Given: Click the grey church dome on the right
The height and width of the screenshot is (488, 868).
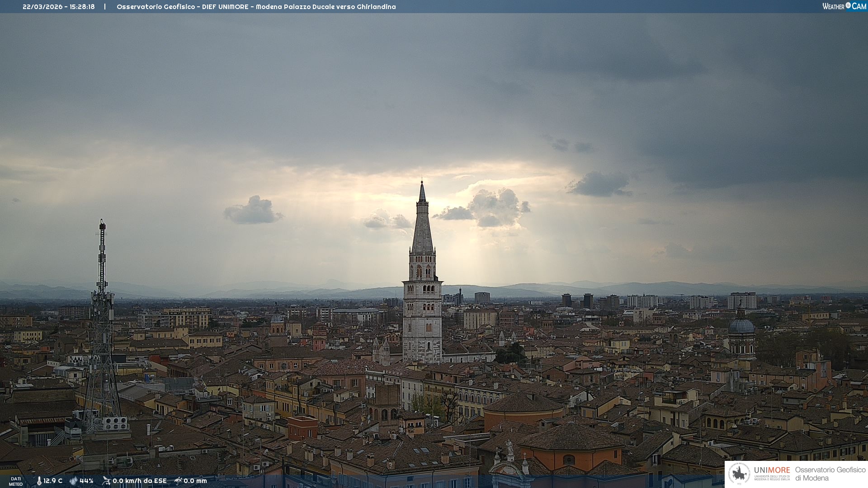Looking at the screenshot, I should tap(741, 326).
